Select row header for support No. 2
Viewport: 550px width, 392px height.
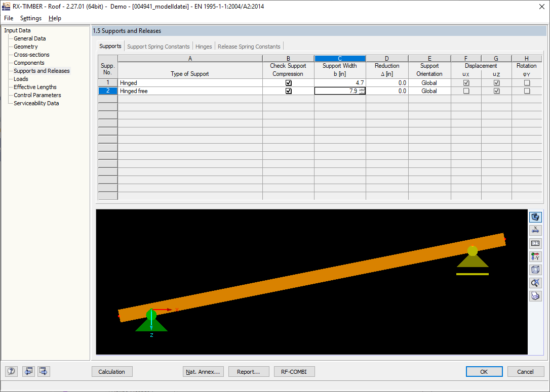(x=108, y=91)
